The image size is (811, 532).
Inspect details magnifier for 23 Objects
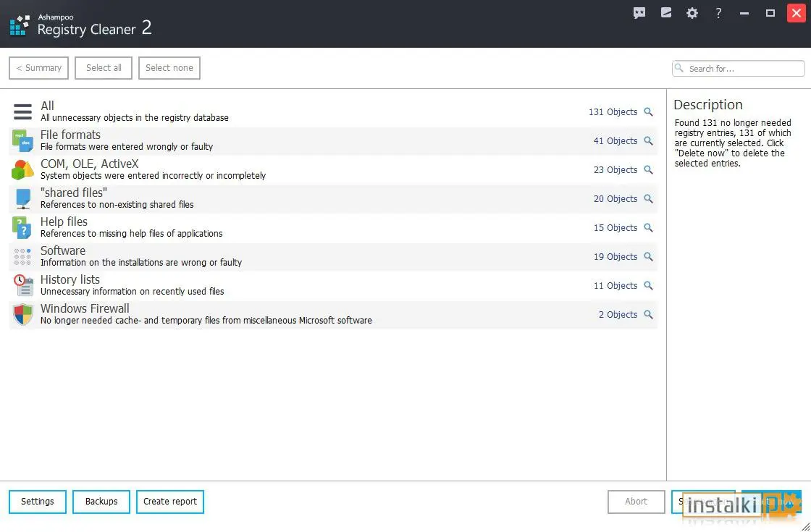pyautogui.click(x=648, y=169)
